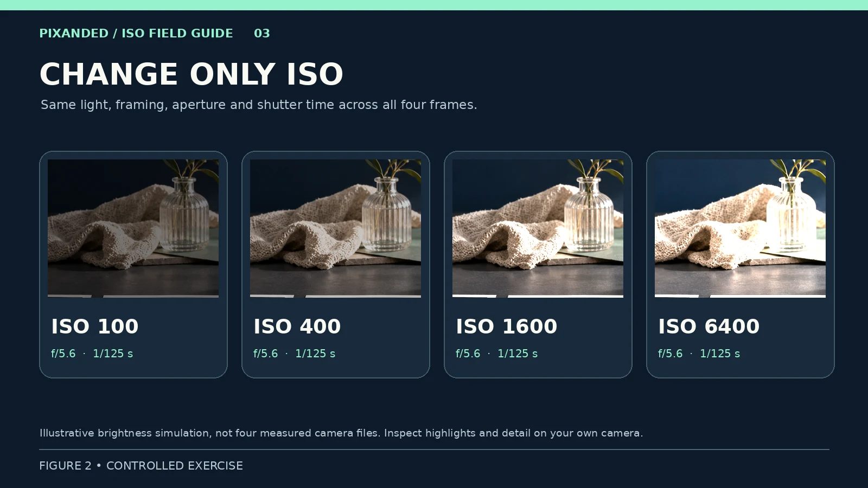868x488 pixels.
Task: Select the ISO 1600 photo thumbnail
Action: (538, 228)
